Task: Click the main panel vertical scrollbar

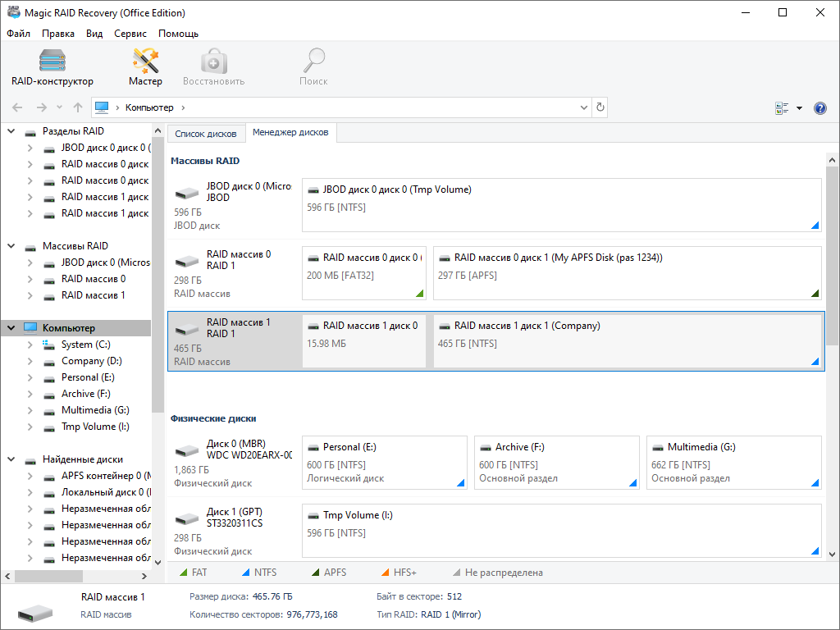Action: [x=832, y=246]
